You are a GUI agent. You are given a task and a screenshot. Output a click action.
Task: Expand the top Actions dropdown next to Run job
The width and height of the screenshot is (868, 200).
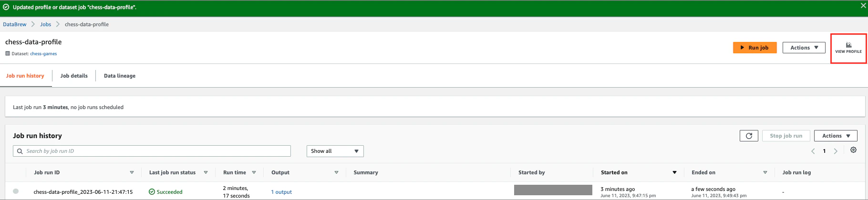click(804, 48)
